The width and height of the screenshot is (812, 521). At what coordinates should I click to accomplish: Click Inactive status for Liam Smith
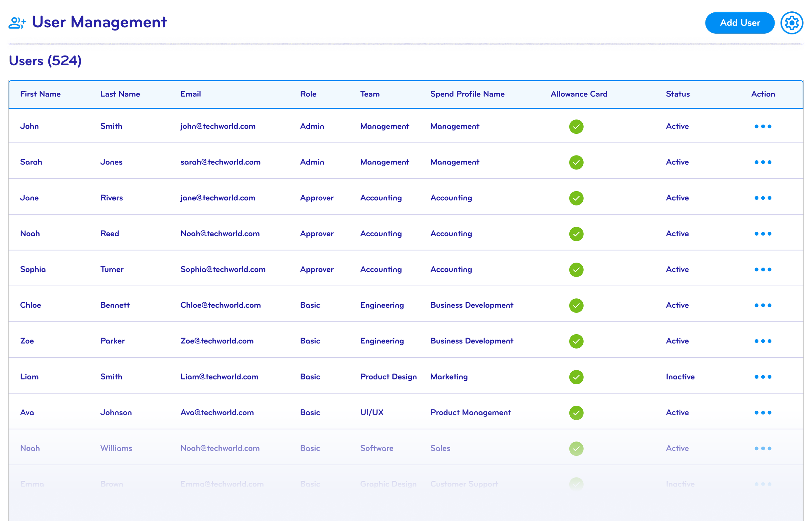pyautogui.click(x=680, y=377)
